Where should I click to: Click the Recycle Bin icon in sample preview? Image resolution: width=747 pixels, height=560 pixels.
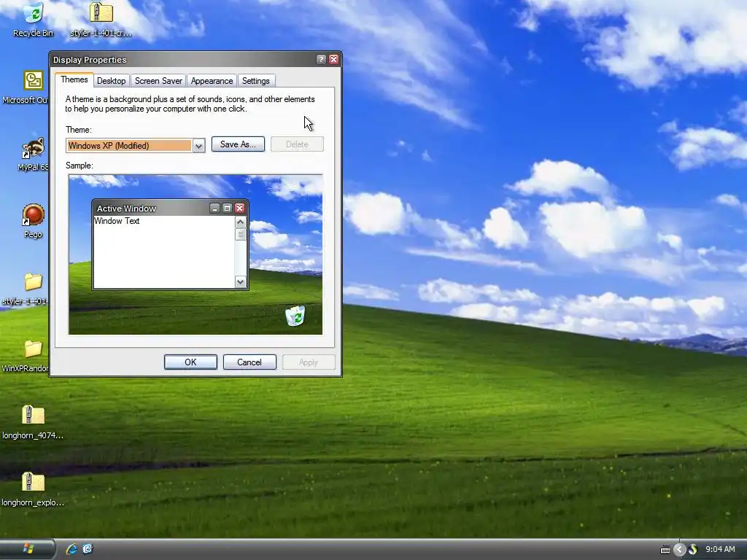295,316
